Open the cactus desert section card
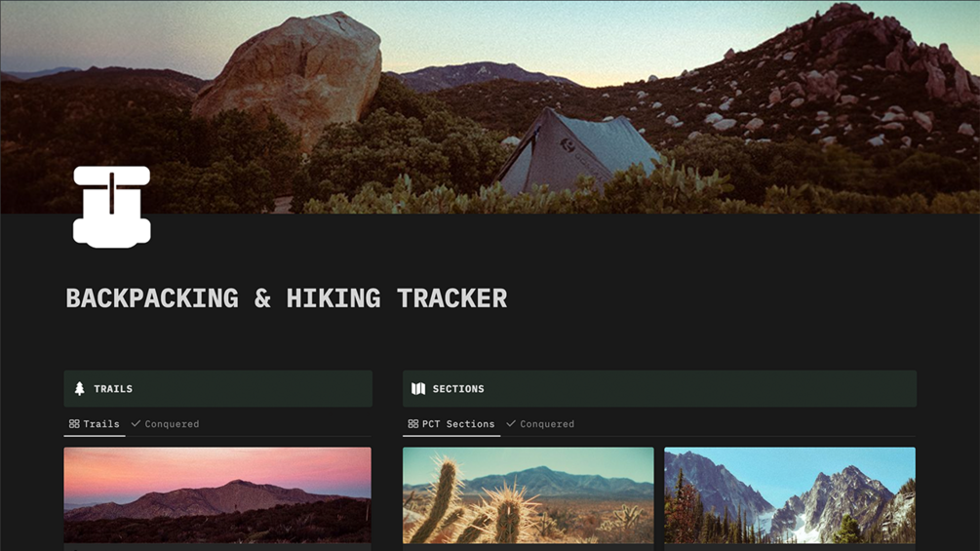The height and width of the screenshot is (551, 980). [x=529, y=494]
